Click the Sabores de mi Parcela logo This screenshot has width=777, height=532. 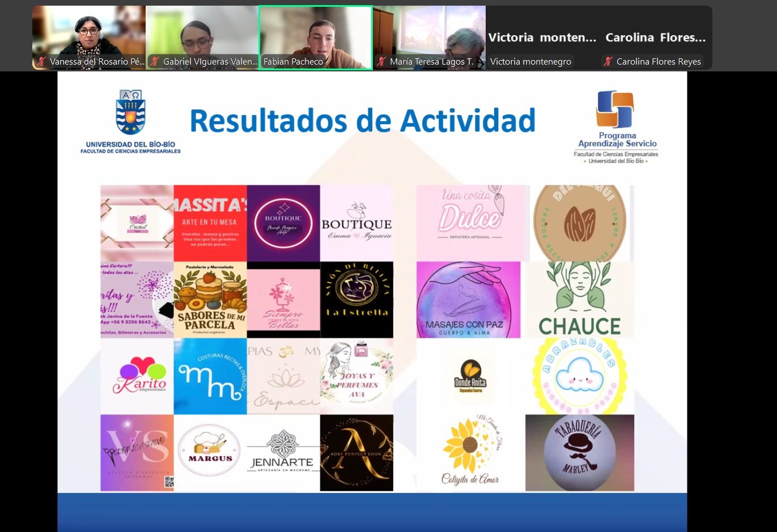pyautogui.click(x=210, y=300)
